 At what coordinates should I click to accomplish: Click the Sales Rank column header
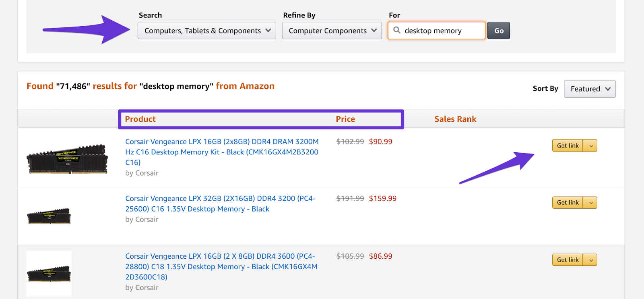click(x=455, y=119)
